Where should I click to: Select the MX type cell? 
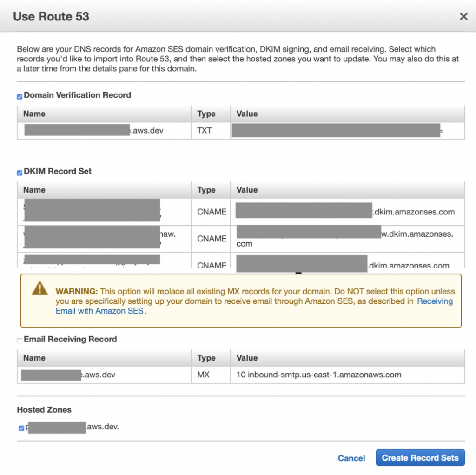point(204,375)
